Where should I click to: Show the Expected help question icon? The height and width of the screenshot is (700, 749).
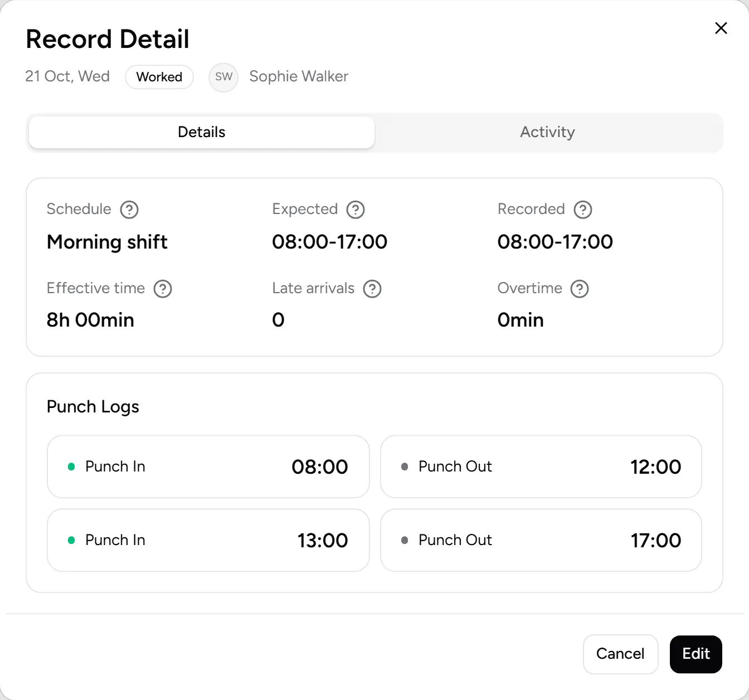356,210
